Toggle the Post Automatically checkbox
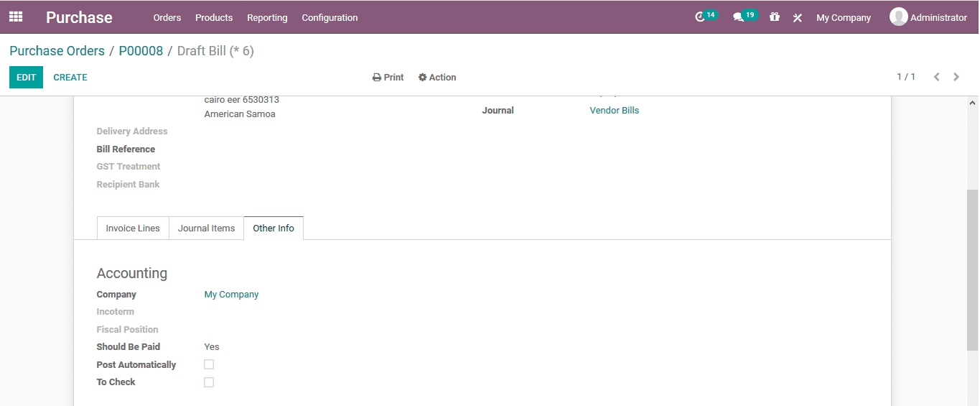The height and width of the screenshot is (406, 980). coord(209,364)
